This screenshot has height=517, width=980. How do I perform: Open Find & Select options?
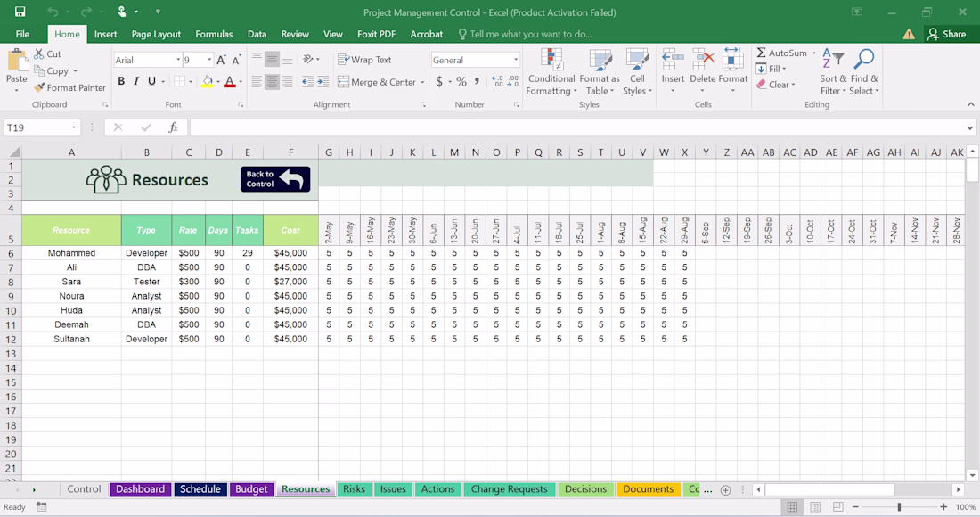point(864,72)
